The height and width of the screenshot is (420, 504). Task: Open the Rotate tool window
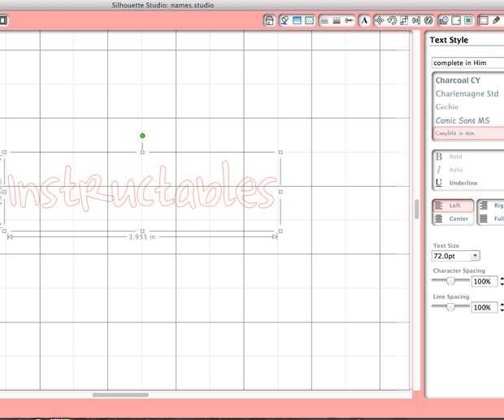pyautogui.click(x=392, y=20)
